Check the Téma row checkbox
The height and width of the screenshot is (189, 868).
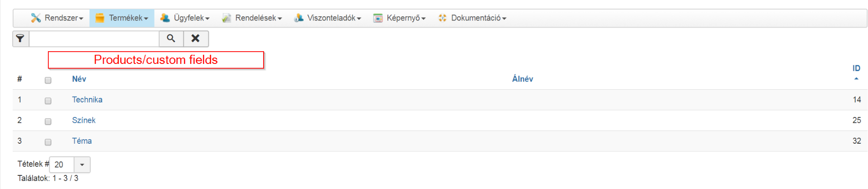[48, 142]
